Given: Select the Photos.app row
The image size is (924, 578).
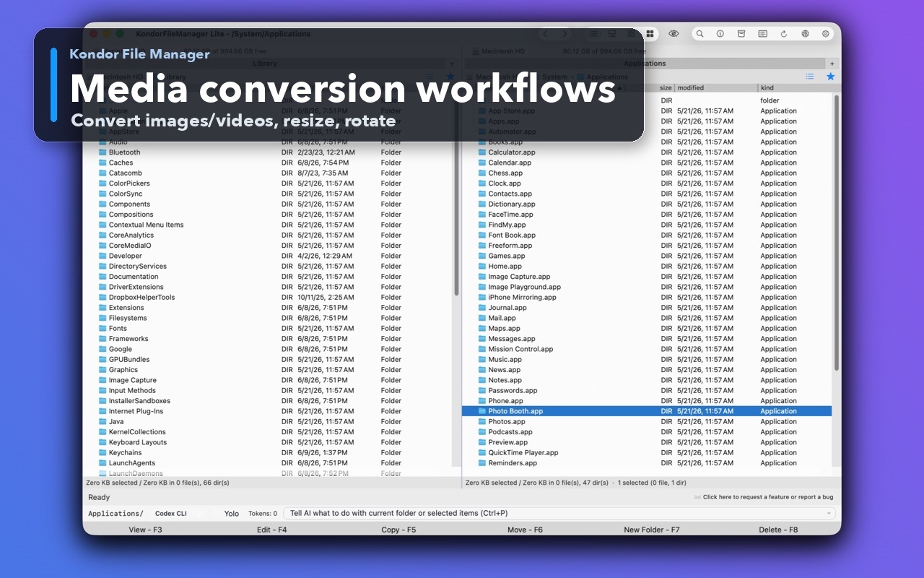Looking at the screenshot, I should tap(647, 422).
